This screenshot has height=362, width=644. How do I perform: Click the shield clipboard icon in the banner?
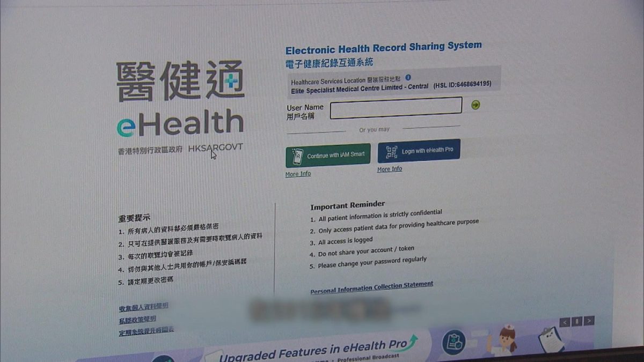point(453,342)
